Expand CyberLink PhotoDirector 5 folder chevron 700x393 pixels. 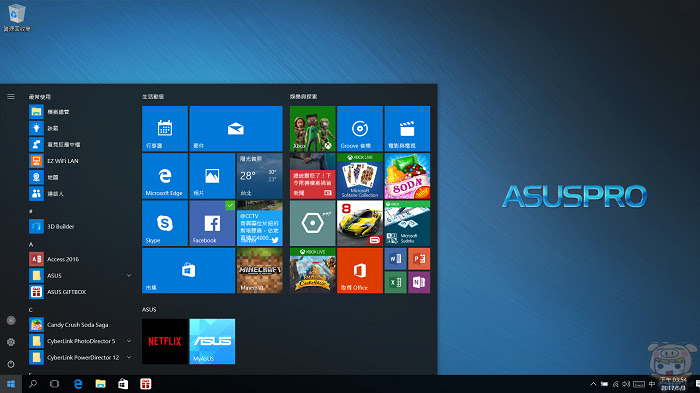(x=129, y=341)
